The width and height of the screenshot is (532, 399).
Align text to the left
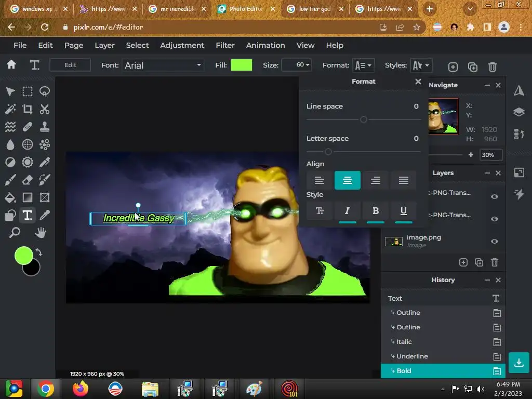click(x=320, y=180)
